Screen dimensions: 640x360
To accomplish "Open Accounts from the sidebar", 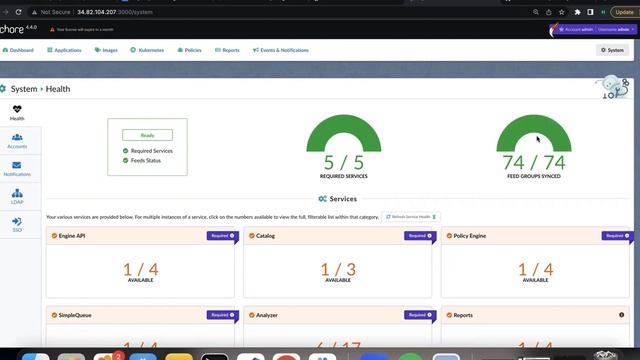I will pyautogui.click(x=17, y=141).
